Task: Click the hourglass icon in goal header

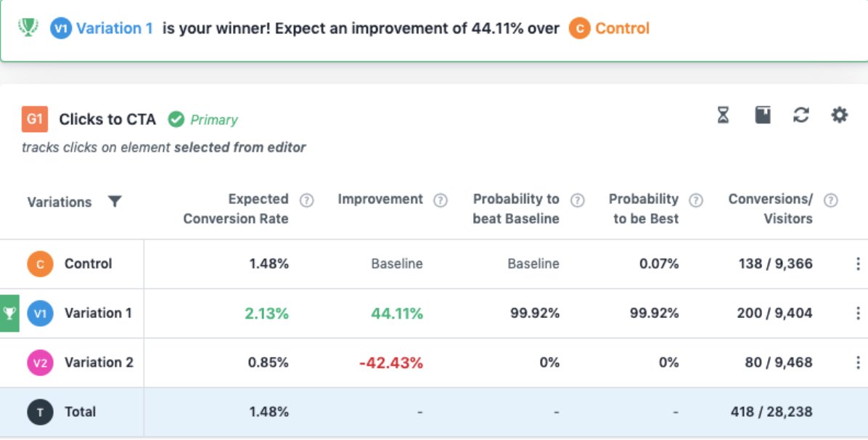Action: pyautogui.click(x=723, y=115)
